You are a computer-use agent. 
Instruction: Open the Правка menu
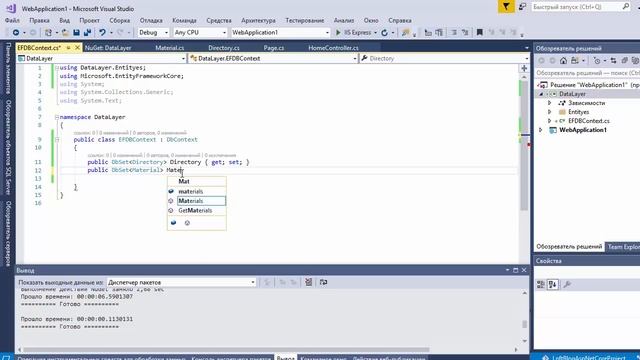39,20
